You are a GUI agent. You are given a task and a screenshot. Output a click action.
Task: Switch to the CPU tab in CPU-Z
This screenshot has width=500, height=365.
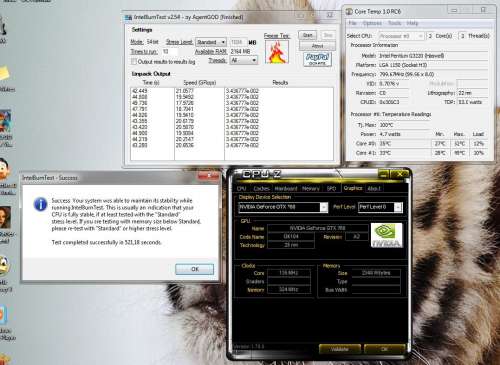[x=241, y=188]
